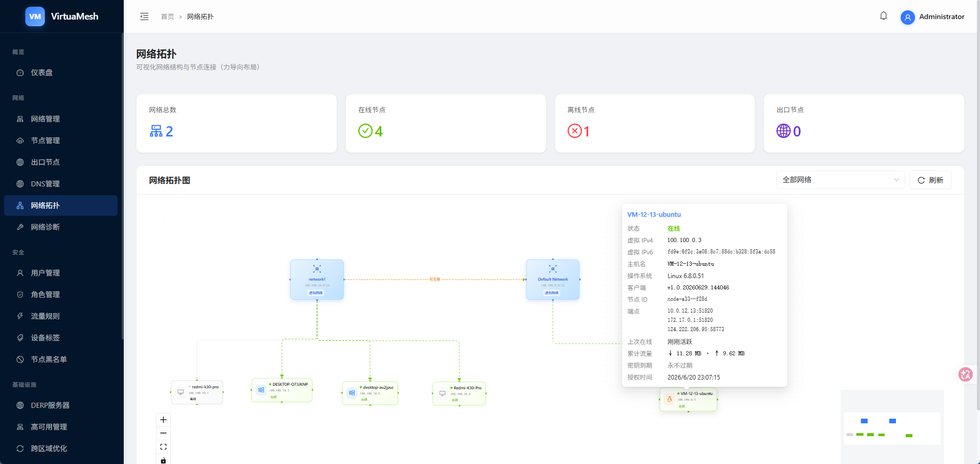Click the virtual IPv4 value 100.100.0.3
Viewport: 980px width, 464px height.
[684, 240]
